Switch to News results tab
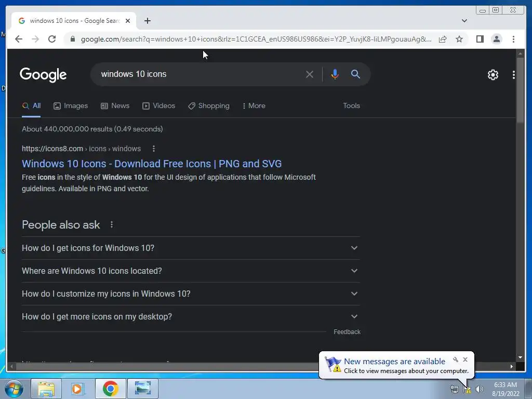Viewport: 532px width, 399px height. tap(115, 106)
